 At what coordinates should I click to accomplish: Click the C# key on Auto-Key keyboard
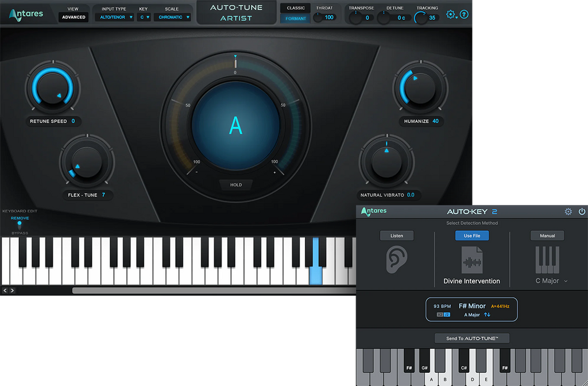[x=464, y=360]
